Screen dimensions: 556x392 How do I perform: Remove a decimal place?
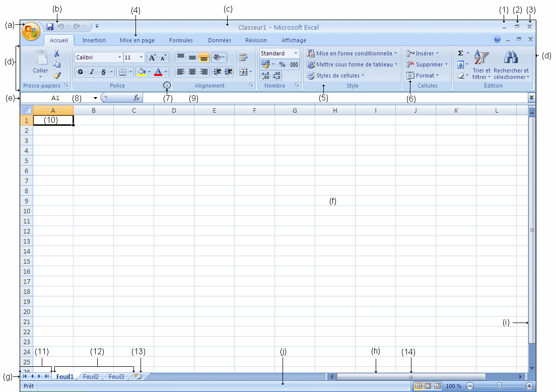click(x=276, y=75)
